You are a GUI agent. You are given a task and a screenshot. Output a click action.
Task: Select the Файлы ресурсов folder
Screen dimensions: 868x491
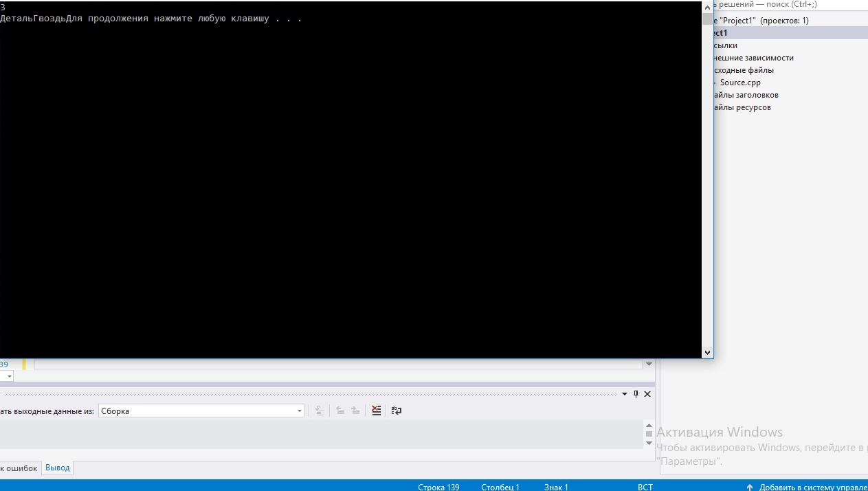[x=742, y=107]
